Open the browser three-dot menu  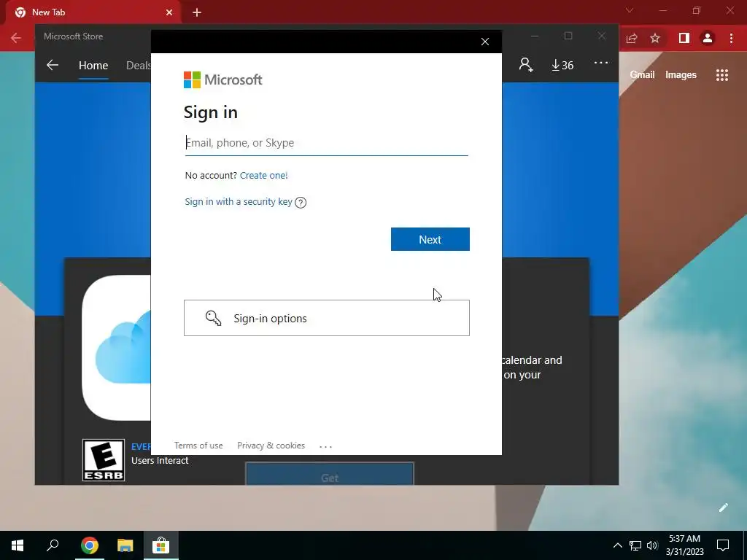pos(731,38)
